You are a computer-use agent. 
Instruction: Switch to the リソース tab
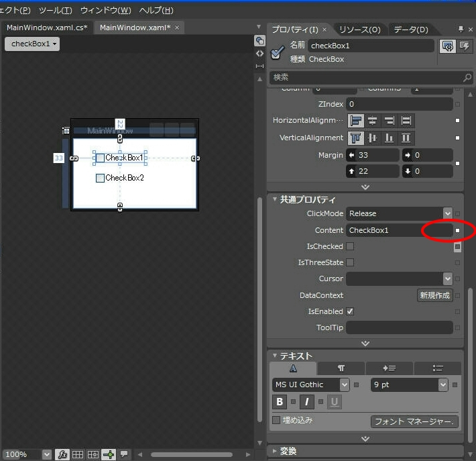pos(359,30)
